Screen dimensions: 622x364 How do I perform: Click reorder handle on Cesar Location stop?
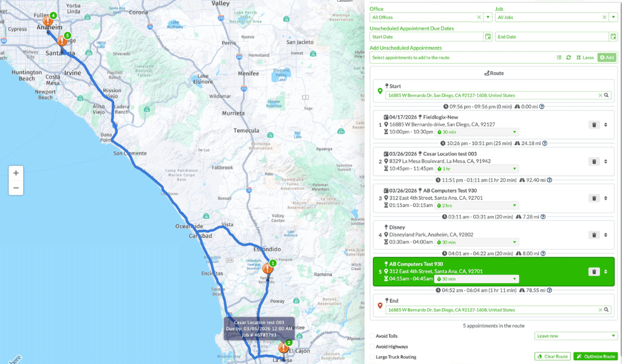(606, 161)
